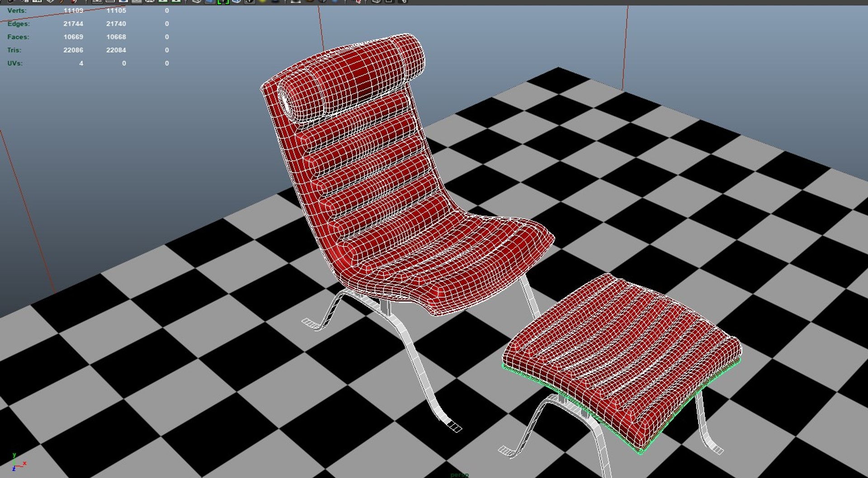Click the Faces value 10668
868x478 pixels.
click(x=116, y=37)
